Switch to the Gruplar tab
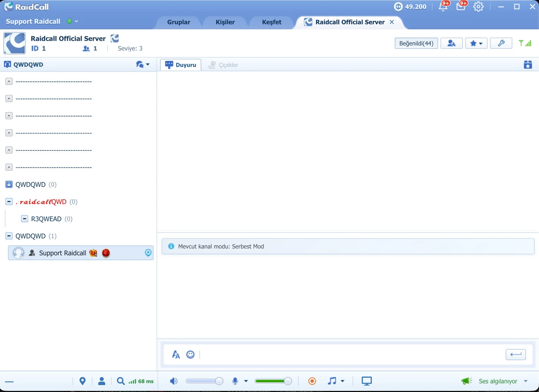Image resolution: width=539 pixels, height=392 pixels. tap(179, 22)
